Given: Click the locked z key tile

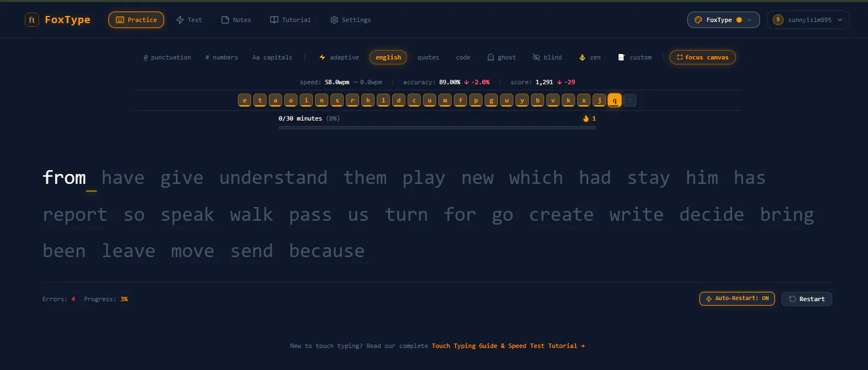Looking at the screenshot, I should tap(630, 100).
